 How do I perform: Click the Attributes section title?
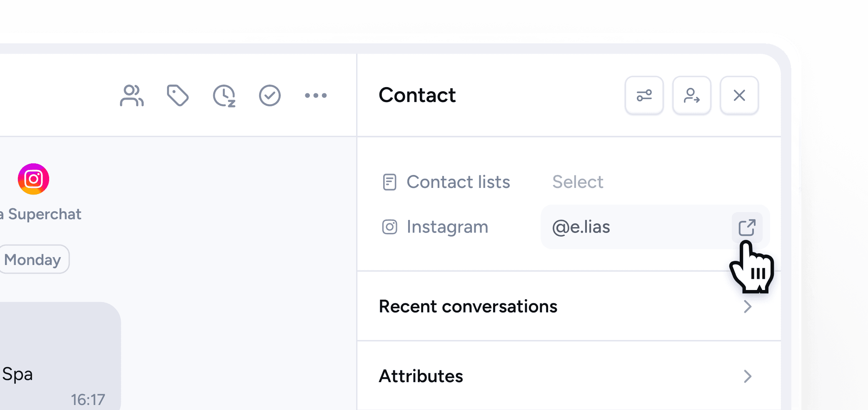pyautogui.click(x=421, y=376)
